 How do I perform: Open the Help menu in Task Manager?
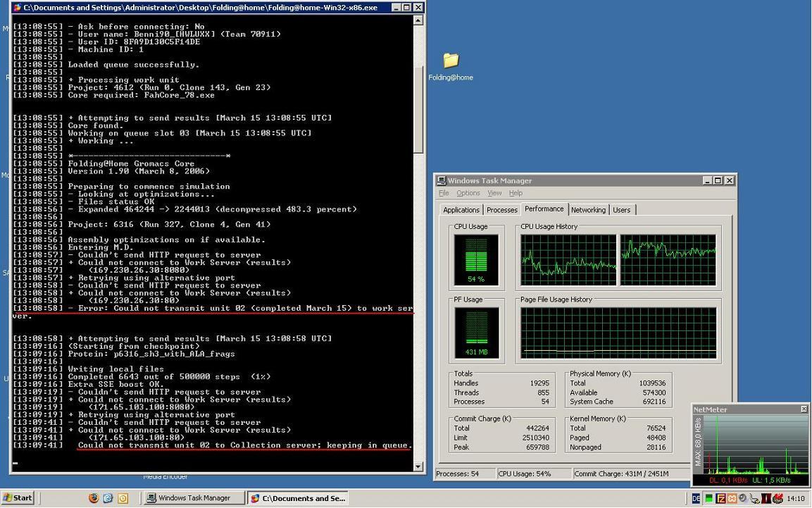(516, 192)
